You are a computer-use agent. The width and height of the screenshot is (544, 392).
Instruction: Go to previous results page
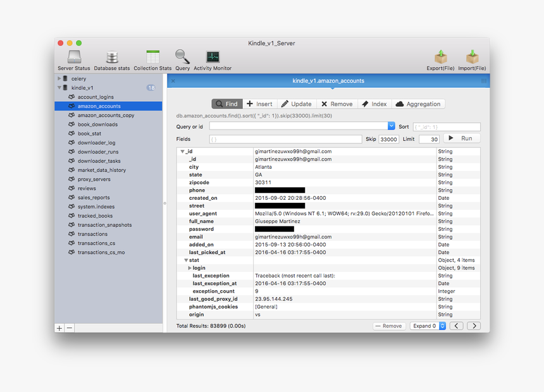pyautogui.click(x=457, y=326)
